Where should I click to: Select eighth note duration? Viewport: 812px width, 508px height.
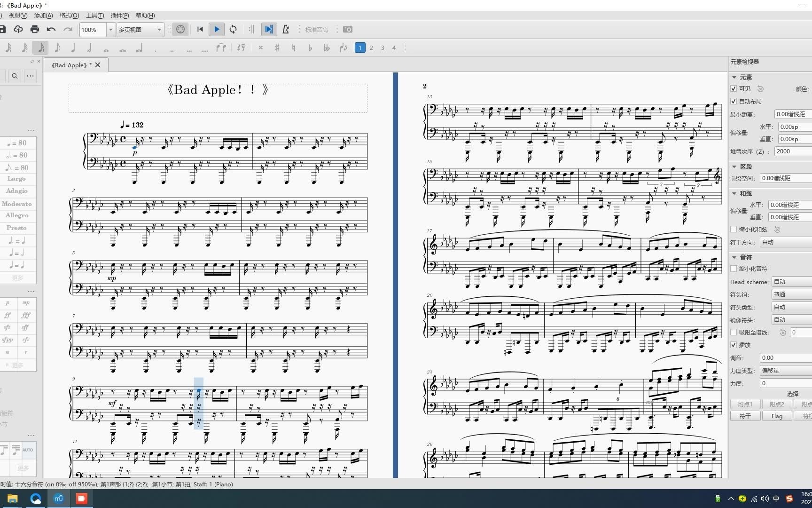click(57, 48)
